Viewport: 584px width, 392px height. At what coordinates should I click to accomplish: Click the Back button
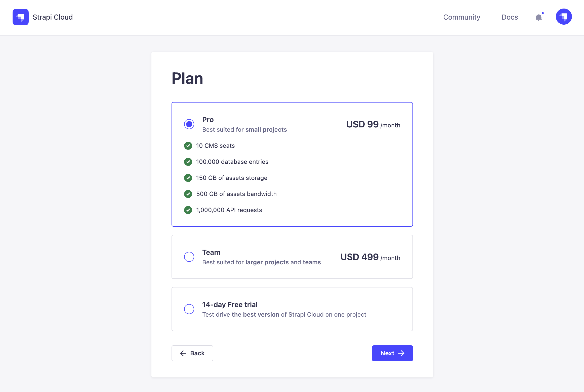pos(192,353)
